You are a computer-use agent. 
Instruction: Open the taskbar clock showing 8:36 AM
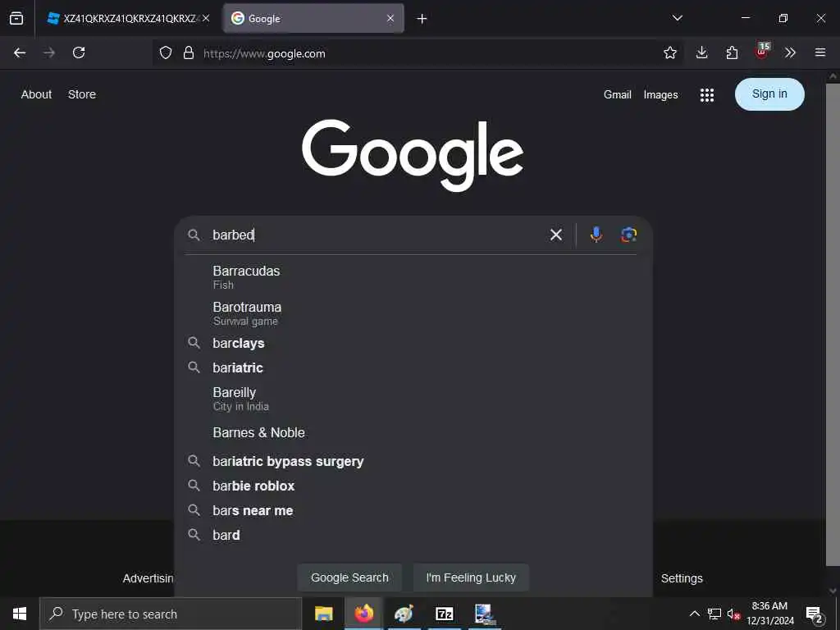[769, 614]
